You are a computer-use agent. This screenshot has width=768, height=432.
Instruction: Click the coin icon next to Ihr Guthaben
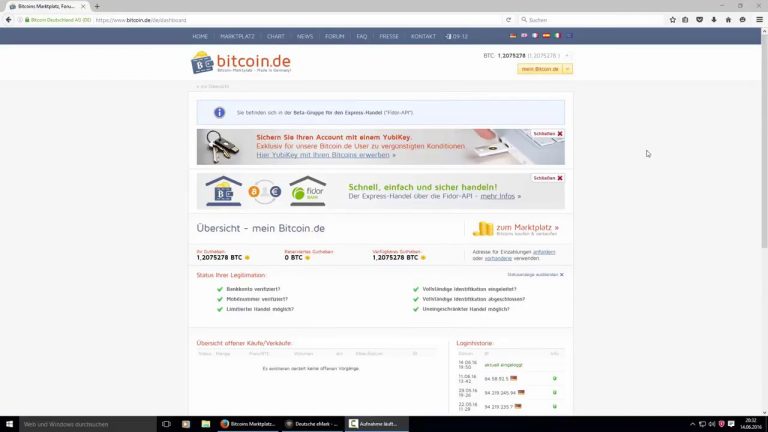pyautogui.click(x=247, y=258)
